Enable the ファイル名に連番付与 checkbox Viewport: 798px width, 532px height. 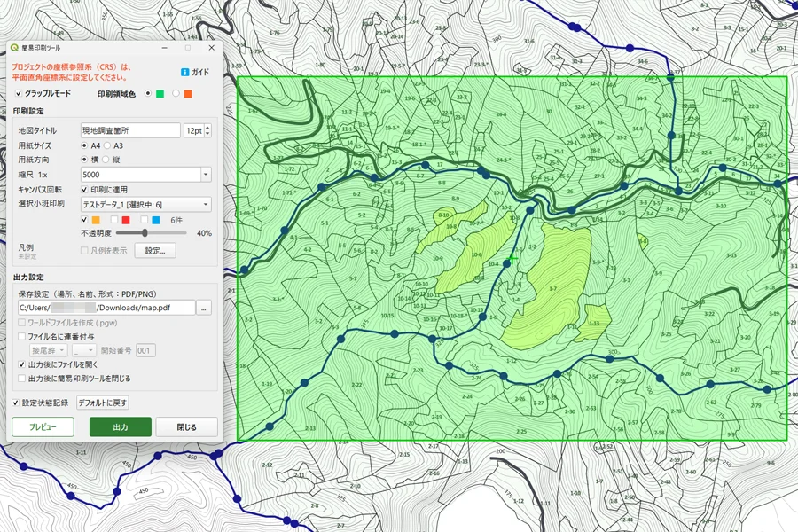pos(21,337)
